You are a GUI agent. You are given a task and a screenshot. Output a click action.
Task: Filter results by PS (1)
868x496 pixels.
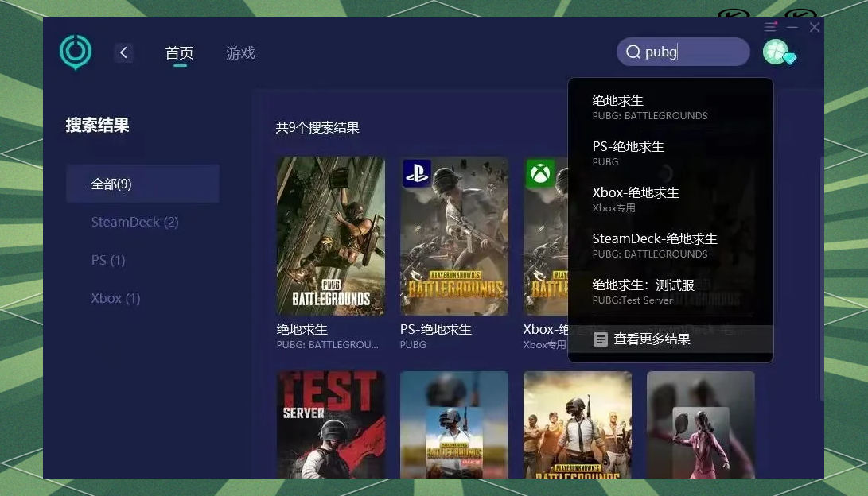click(x=108, y=260)
